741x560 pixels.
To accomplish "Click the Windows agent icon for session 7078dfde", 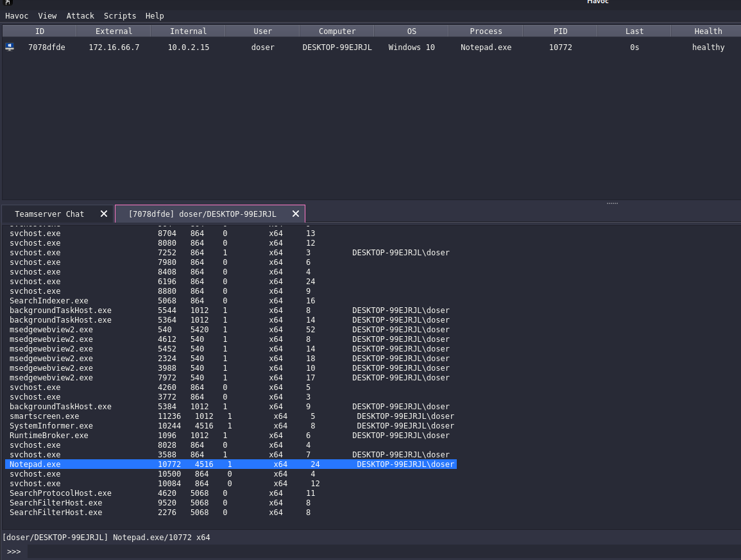I will [10, 47].
